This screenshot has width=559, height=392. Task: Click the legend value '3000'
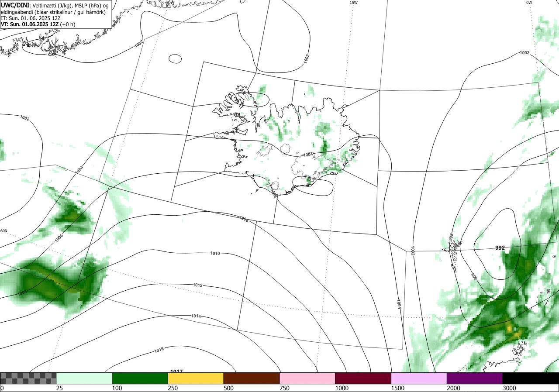click(509, 388)
